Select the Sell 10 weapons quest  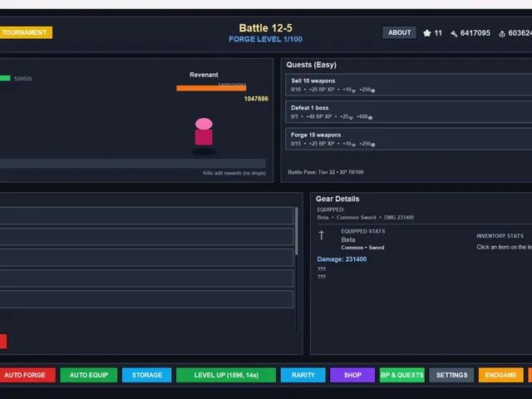[408, 85]
